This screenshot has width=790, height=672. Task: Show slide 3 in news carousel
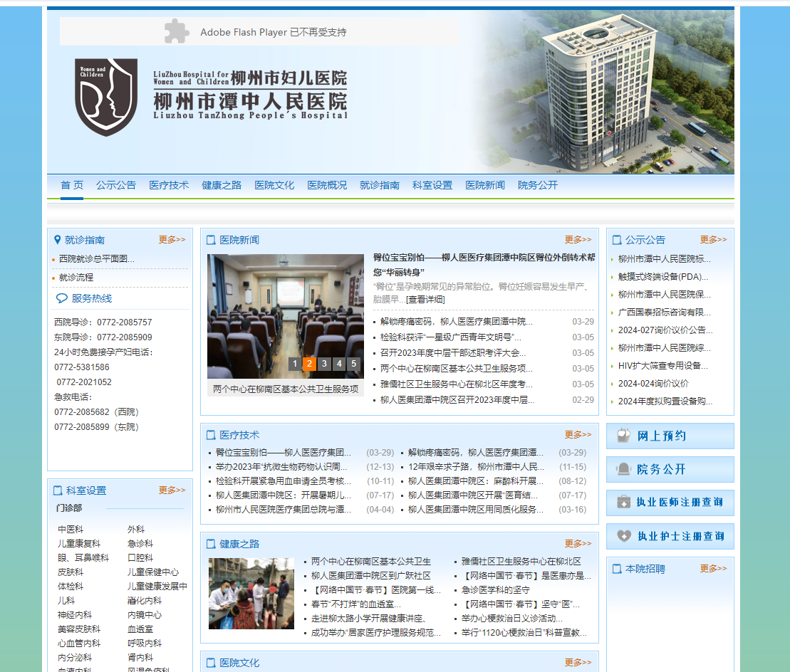click(324, 364)
